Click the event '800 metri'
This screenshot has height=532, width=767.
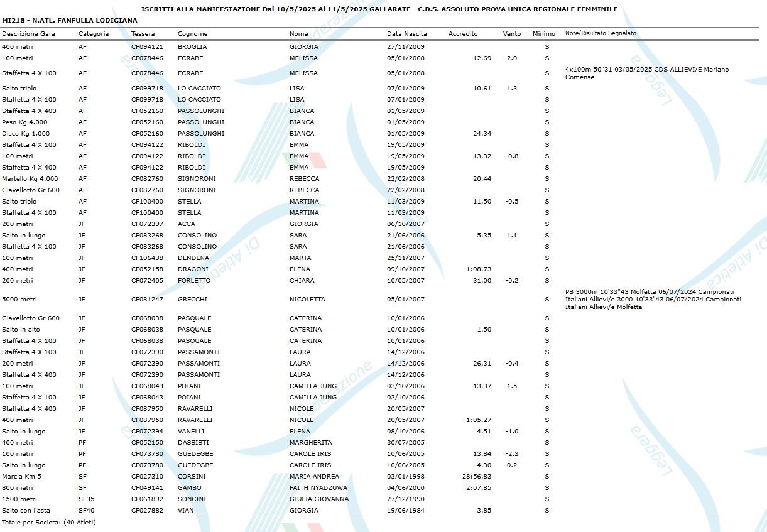18,488
